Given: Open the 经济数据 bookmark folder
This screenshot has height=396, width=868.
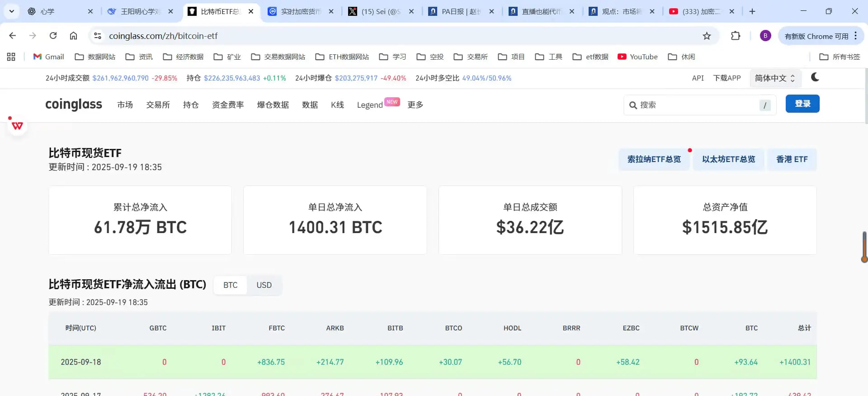Looking at the screenshot, I should tap(183, 57).
